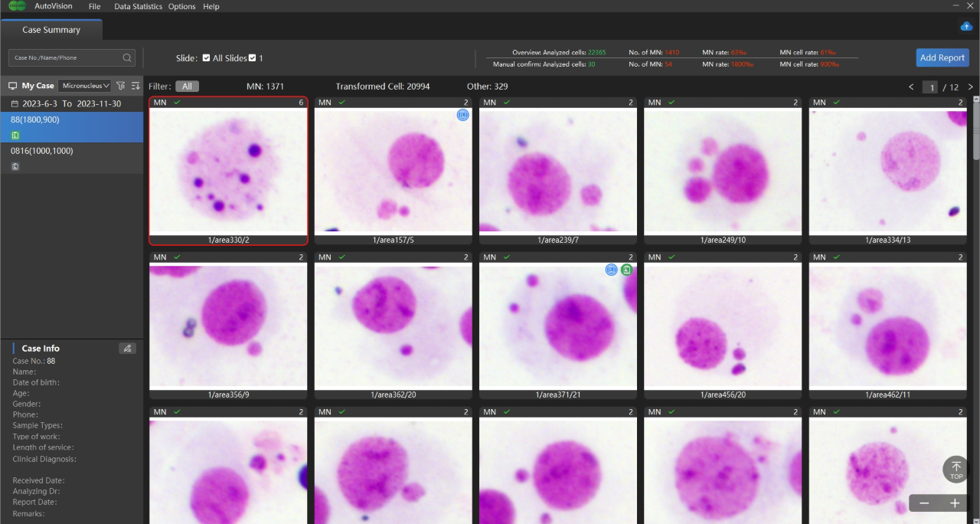
Task: Click the search magnifier icon
Action: click(x=127, y=57)
